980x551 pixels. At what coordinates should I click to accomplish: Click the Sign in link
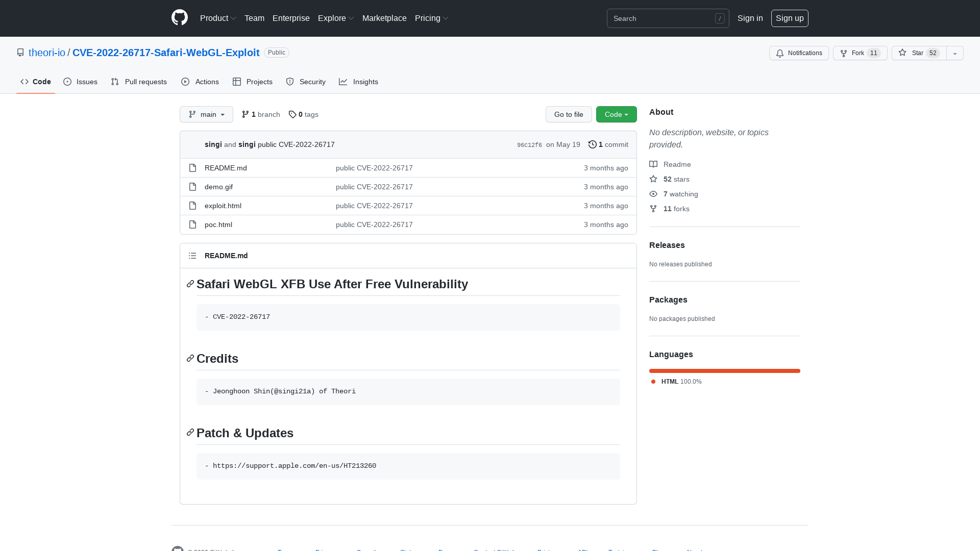pyautogui.click(x=750, y=18)
